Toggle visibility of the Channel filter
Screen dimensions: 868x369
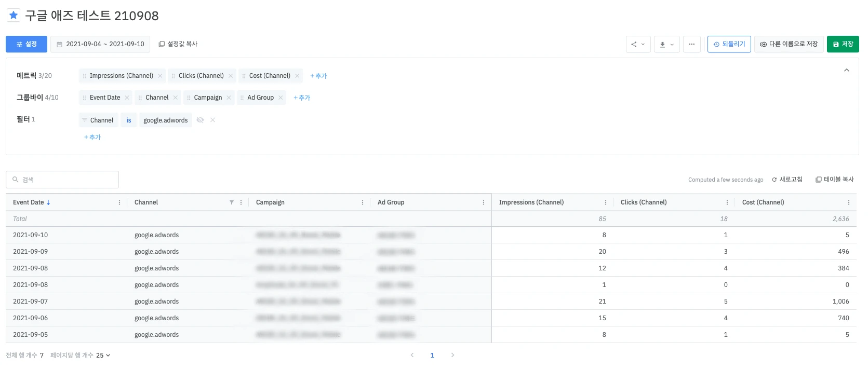[x=200, y=120]
